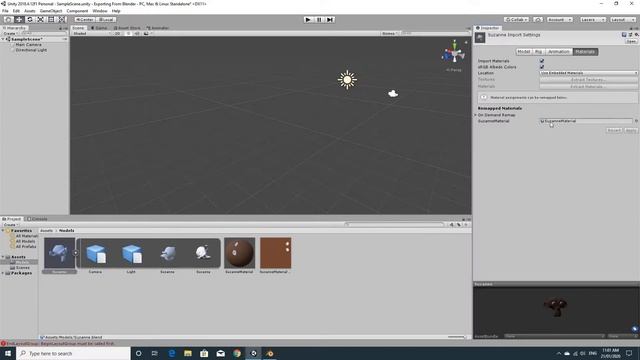
Task: Open the Gizmos dropdown in Scene view
Action: click(x=390, y=33)
